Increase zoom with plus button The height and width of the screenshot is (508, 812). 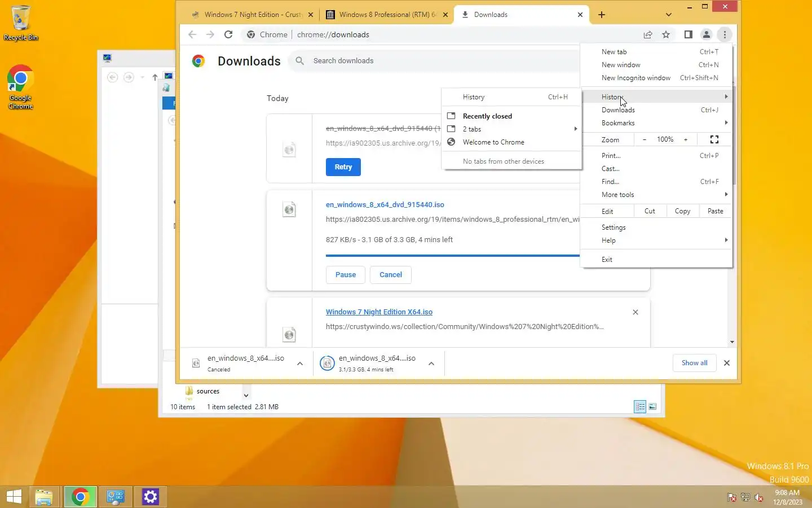coord(686,139)
